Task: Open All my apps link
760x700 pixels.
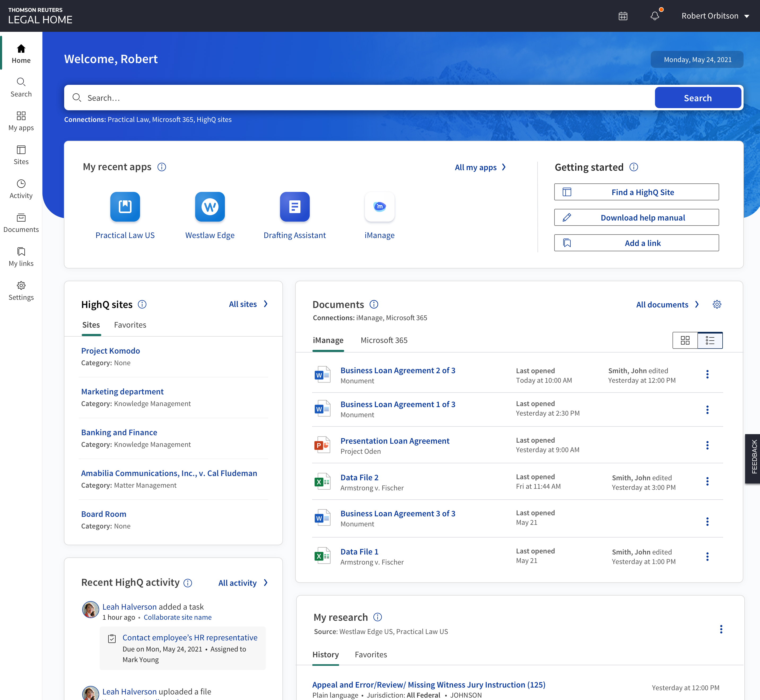Action: click(480, 167)
